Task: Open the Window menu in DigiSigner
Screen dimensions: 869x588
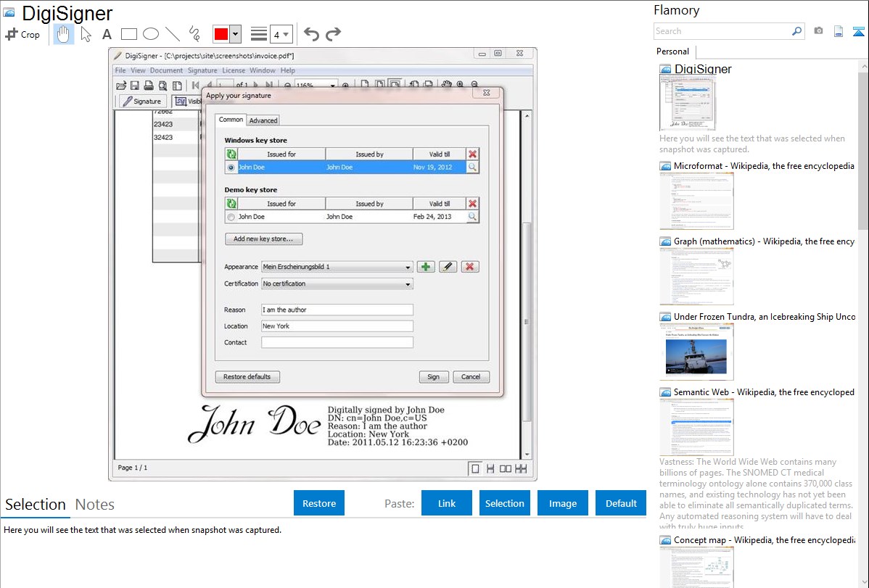Action: [263, 70]
